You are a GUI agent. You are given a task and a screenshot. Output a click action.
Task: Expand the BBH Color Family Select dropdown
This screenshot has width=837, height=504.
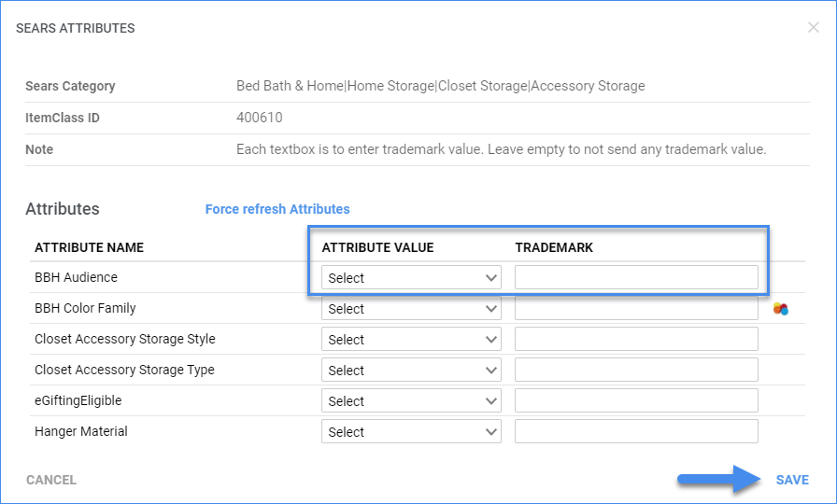pos(411,309)
